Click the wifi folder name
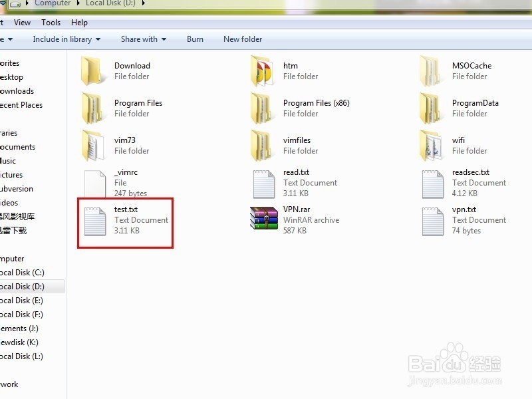 [458, 140]
